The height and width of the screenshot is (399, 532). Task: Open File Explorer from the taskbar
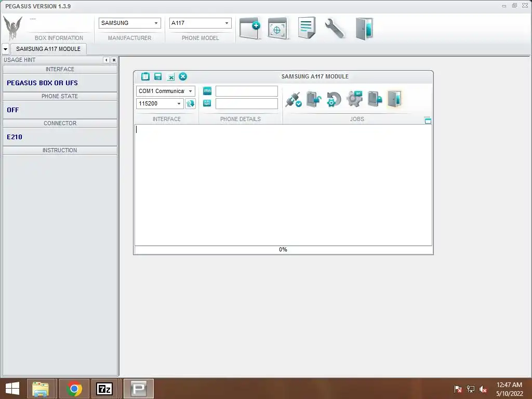[41, 389]
